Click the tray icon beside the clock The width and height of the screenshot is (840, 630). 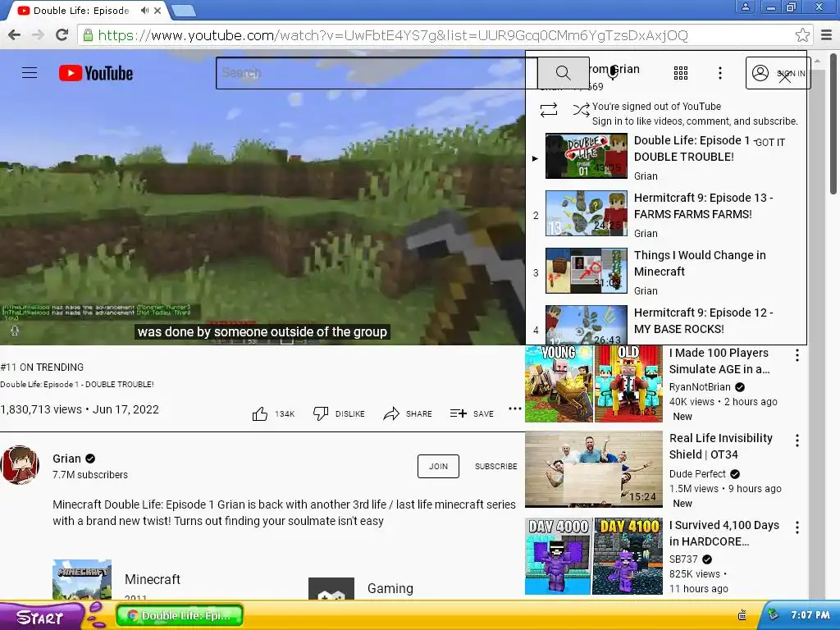tap(772, 614)
